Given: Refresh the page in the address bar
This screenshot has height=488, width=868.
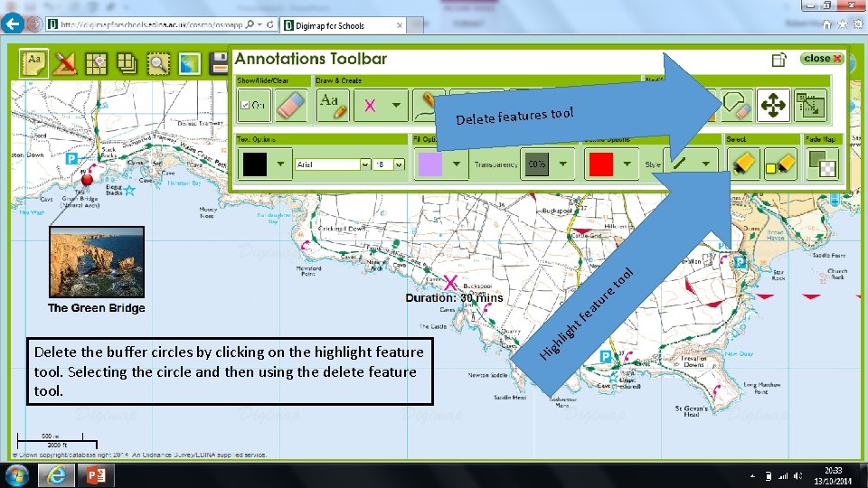Looking at the screenshot, I should (270, 24).
